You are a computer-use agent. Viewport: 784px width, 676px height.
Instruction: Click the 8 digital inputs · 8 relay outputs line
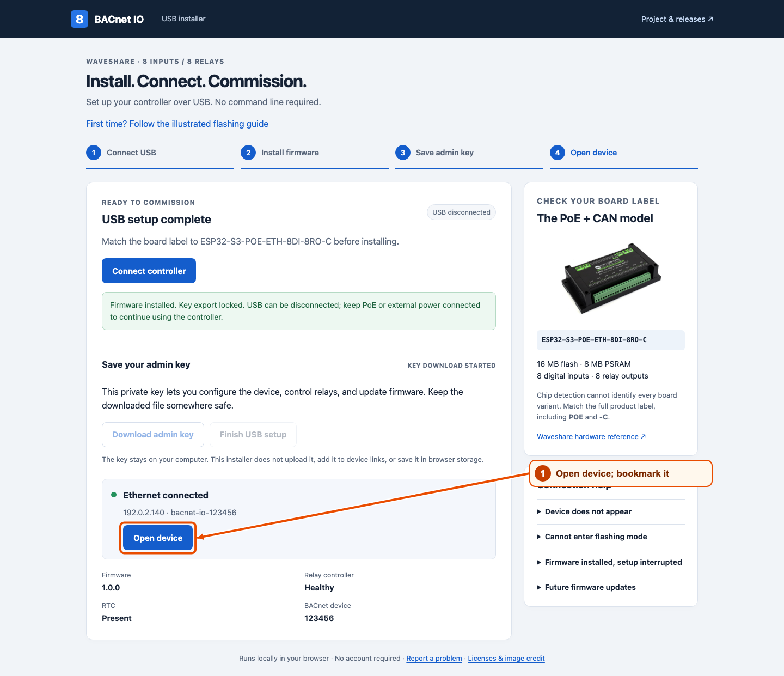592,376
